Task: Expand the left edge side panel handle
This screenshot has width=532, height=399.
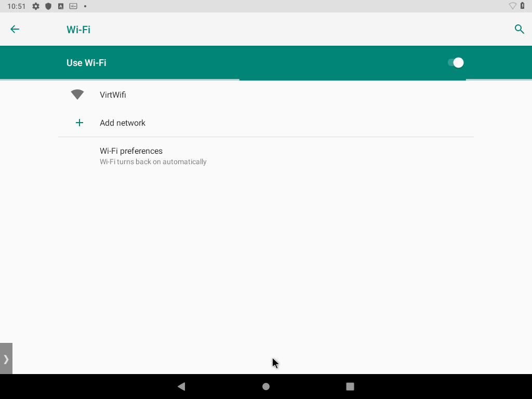Action: (x=6, y=358)
